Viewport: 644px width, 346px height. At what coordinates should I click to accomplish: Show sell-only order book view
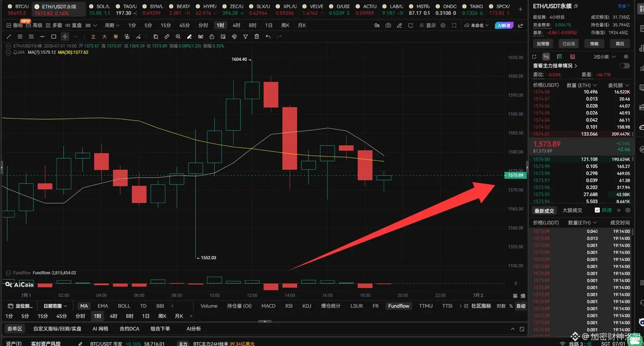pyautogui.click(x=573, y=56)
